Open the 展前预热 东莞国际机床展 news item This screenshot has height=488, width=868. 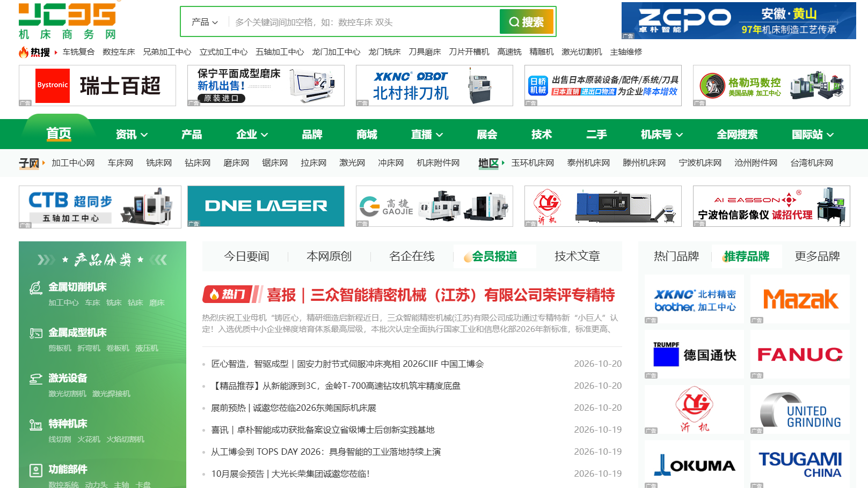click(x=294, y=408)
